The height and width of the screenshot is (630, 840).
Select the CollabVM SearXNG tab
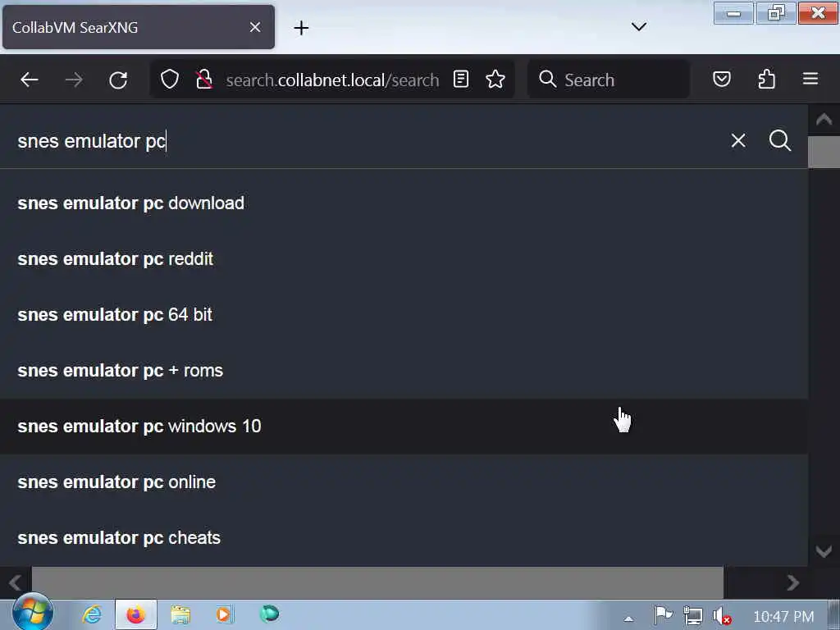click(138, 27)
